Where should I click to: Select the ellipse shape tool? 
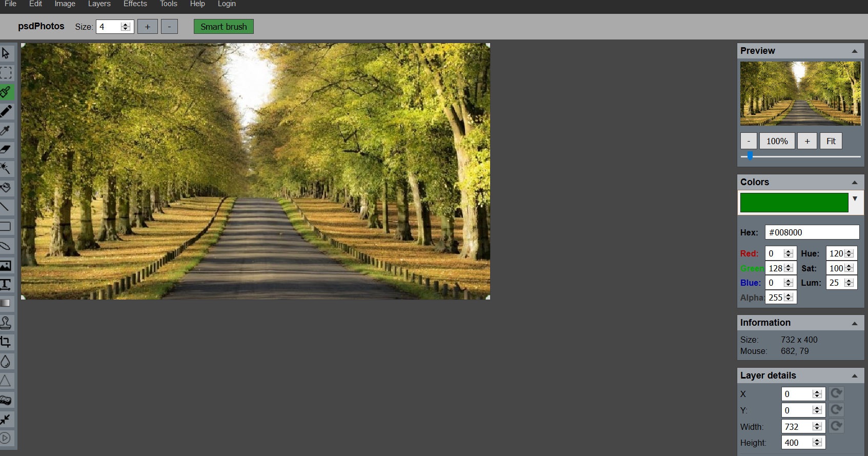(6, 246)
